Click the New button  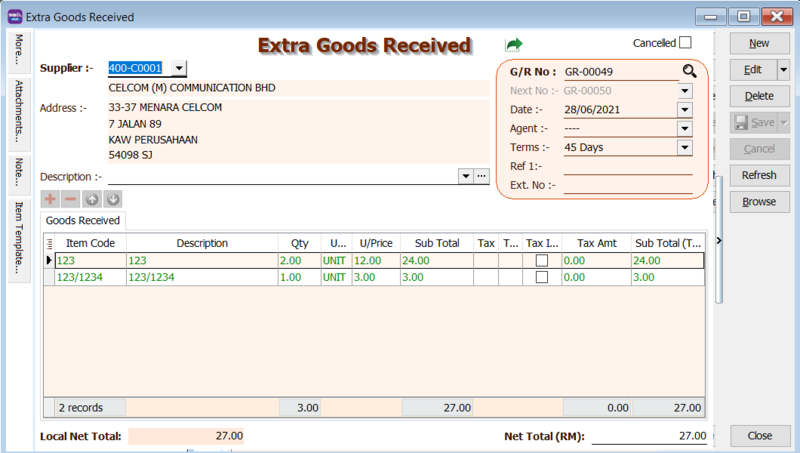pyautogui.click(x=759, y=44)
